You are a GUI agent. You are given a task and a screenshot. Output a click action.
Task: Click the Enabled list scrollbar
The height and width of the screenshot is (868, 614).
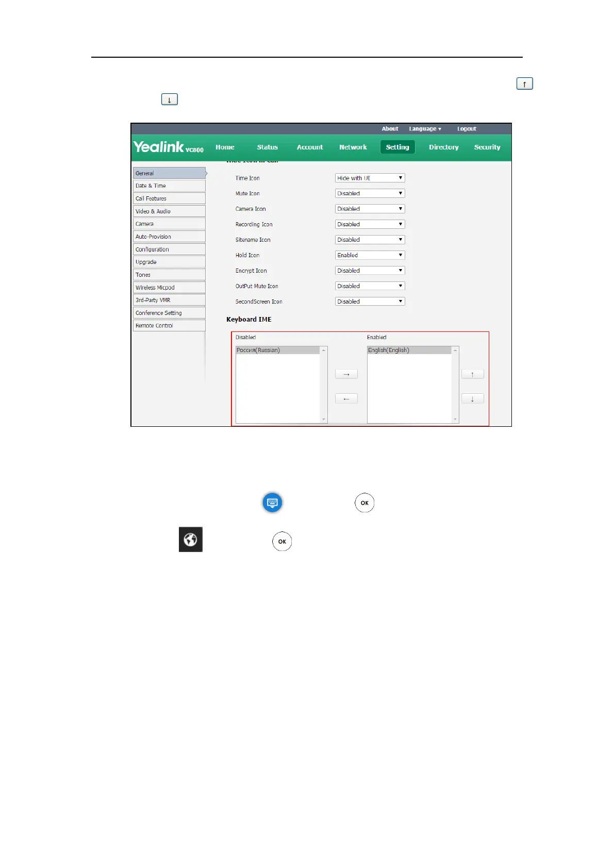[455, 385]
